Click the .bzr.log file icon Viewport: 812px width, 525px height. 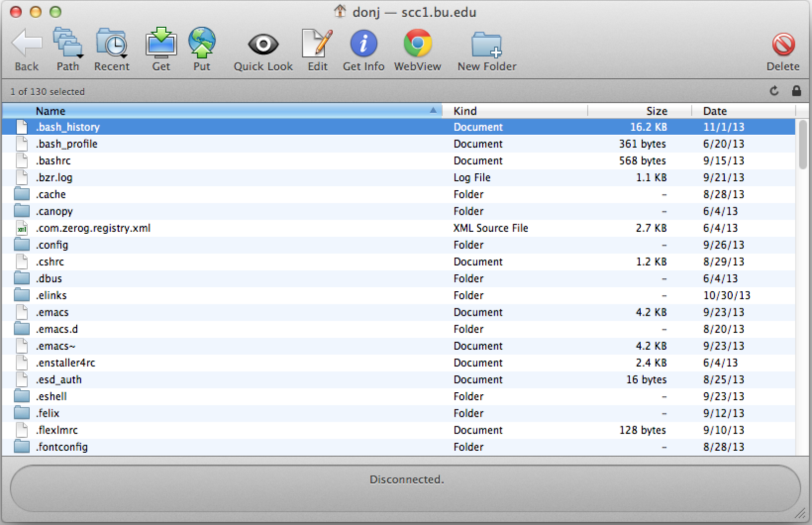point(22,177)
